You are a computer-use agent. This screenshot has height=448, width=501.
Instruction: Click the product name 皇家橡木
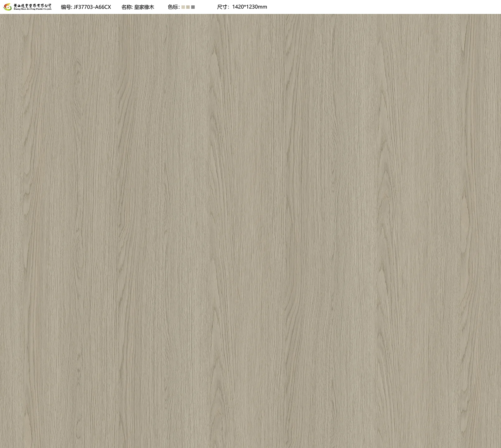pyautogui.click(x=144, y=7)
